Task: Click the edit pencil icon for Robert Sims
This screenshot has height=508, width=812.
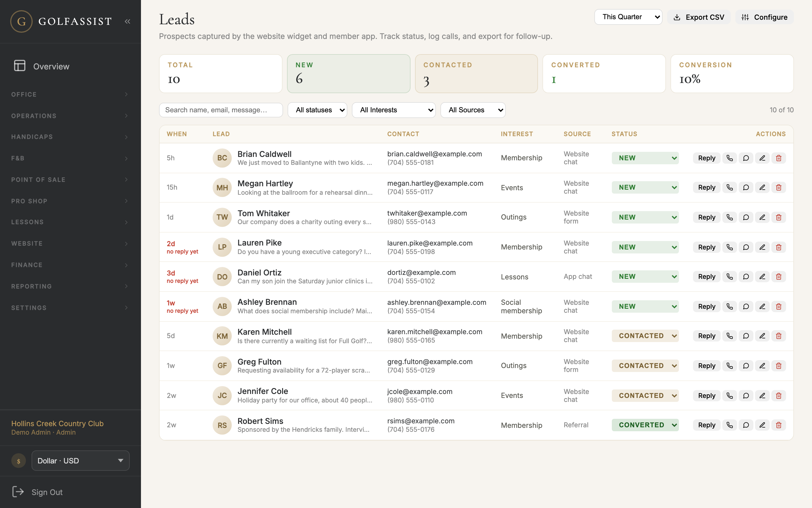Action: [x=762, y=425]
